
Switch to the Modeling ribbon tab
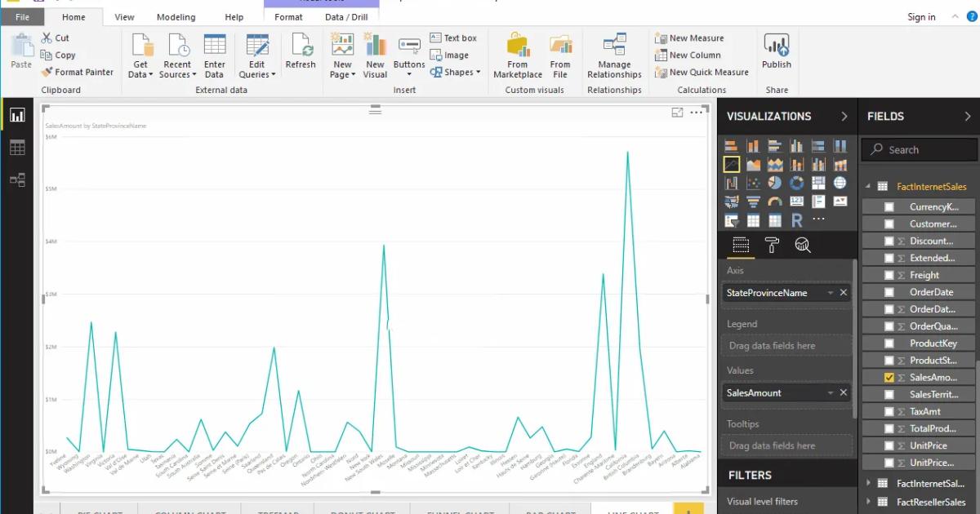[175, 16]
